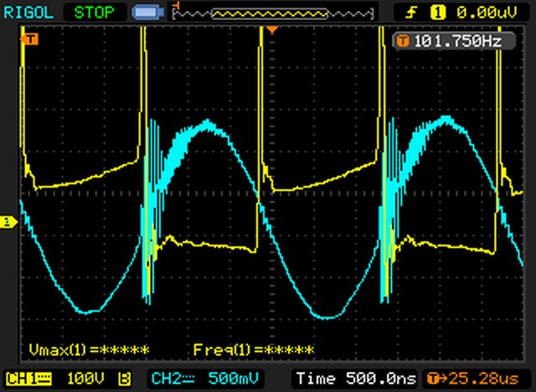Click the orange trigger position marker above the grid
This screenshot has height=392, width=536.
click(x=271, y=29)
